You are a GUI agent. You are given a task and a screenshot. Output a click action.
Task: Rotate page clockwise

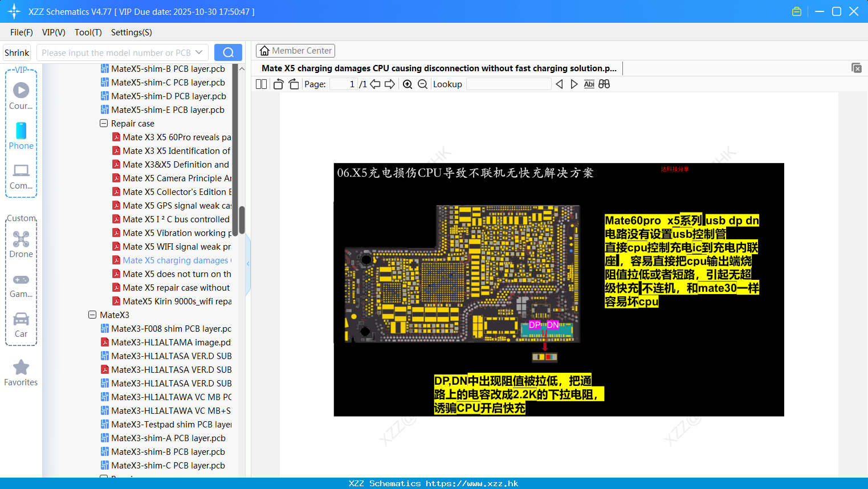pos(294,84)
